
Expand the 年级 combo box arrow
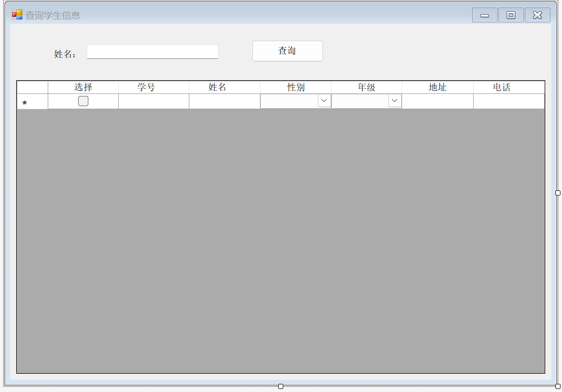(x=394, y=101)
